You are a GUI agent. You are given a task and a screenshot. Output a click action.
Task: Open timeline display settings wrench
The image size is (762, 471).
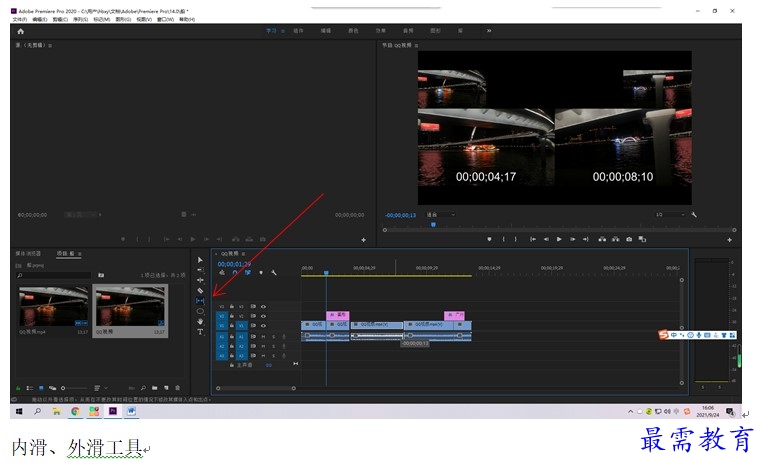pyautogui.click(x=274, y=273)
